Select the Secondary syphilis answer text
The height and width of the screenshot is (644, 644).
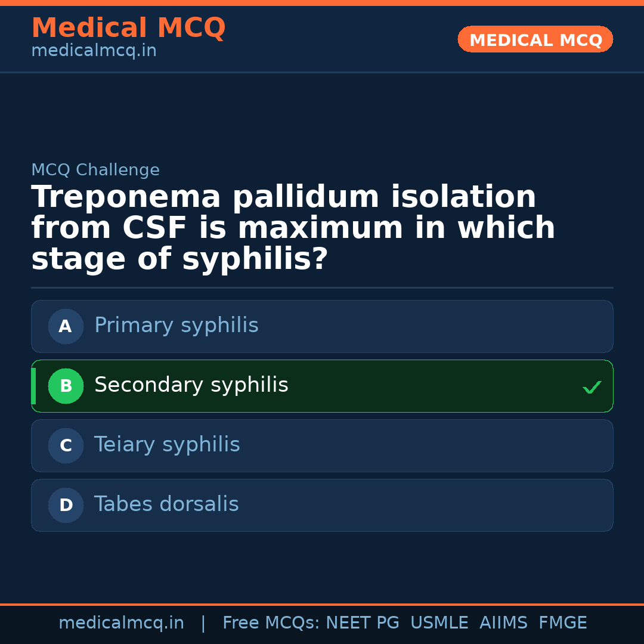tap(191, 385)
